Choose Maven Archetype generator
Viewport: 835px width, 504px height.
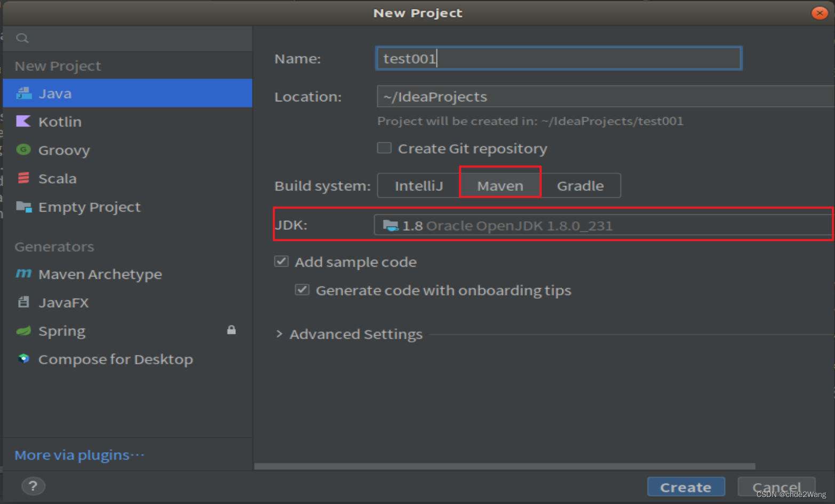[128, 274]
